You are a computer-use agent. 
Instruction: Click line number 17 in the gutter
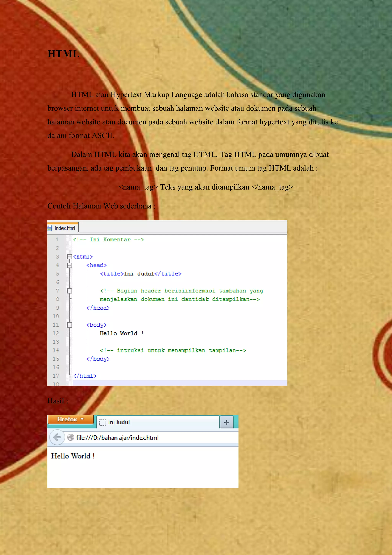(x=56, y=376)
